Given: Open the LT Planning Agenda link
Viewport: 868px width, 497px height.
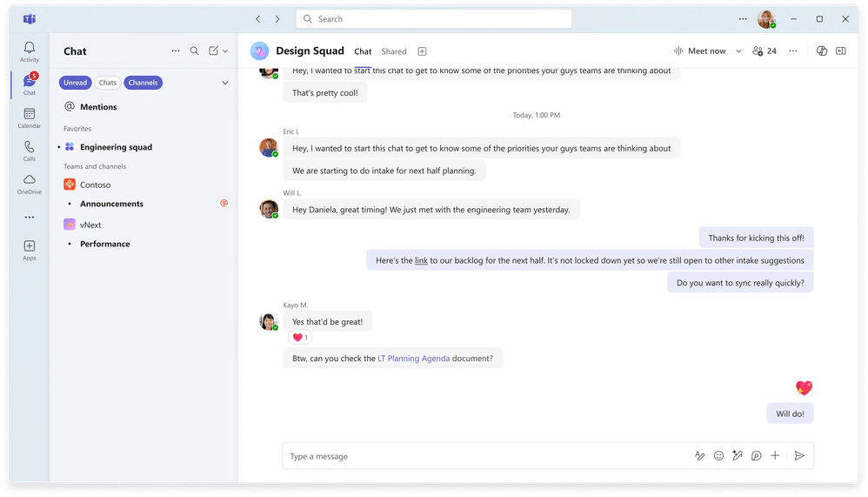Looking at the screenshot, I should [413, 359].
